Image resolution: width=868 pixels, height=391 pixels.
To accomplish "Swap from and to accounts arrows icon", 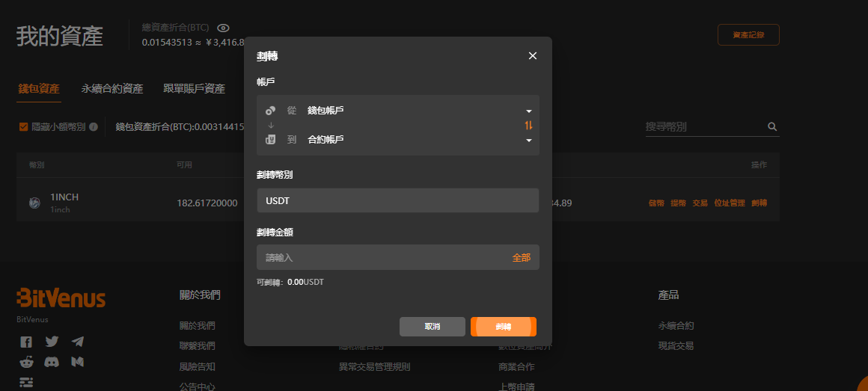I will [529, 126].
